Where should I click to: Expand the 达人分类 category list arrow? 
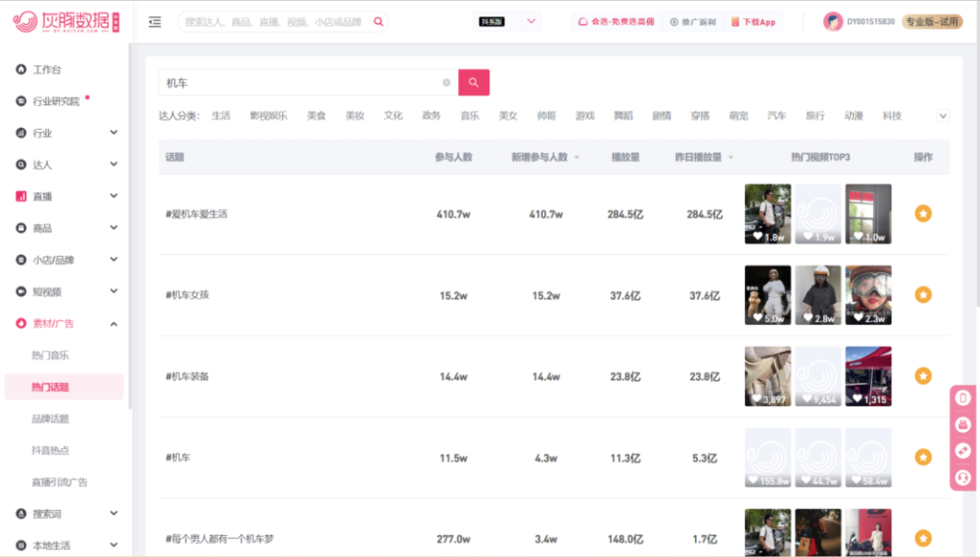point(943,115)
